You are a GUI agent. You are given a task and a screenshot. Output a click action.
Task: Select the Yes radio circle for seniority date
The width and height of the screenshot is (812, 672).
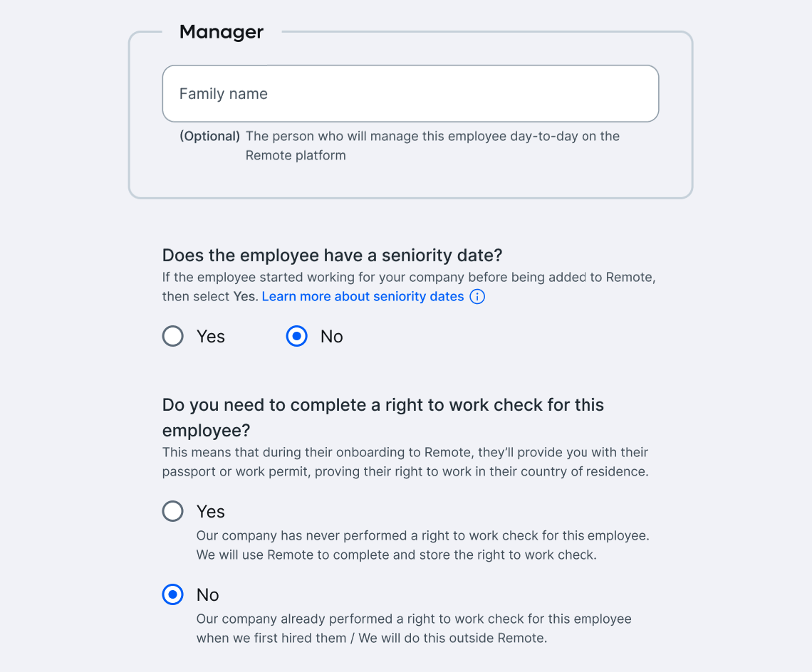point(173,336)
